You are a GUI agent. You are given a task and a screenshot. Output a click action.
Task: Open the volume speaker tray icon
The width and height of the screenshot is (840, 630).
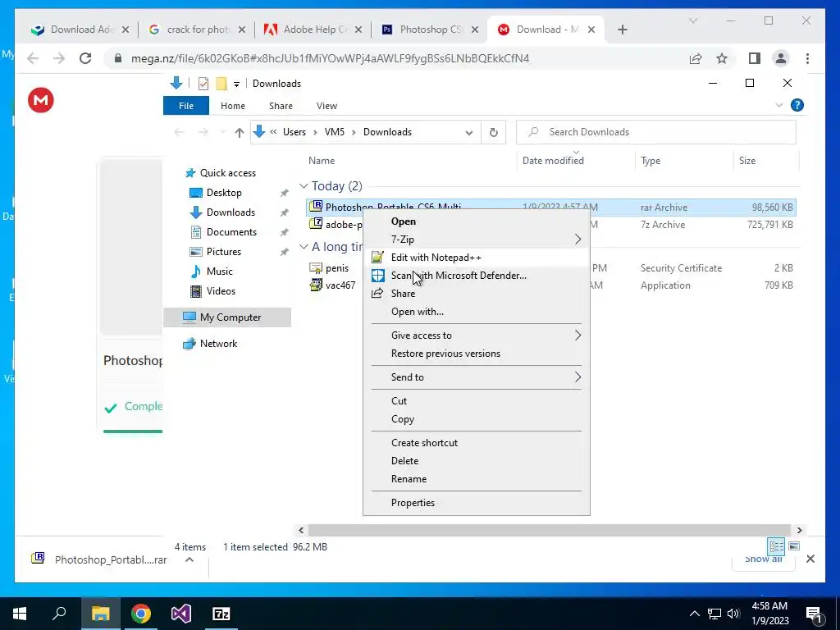[733, 614]
